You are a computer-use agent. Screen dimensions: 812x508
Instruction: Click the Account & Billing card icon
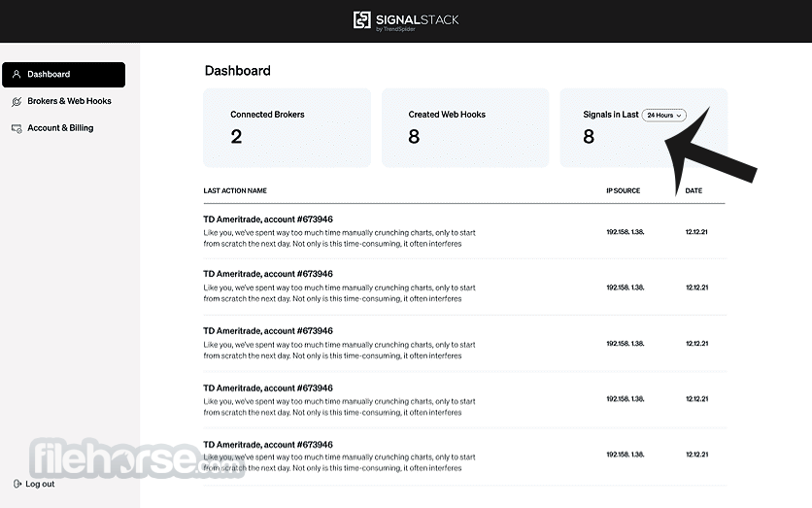[17, 128]
